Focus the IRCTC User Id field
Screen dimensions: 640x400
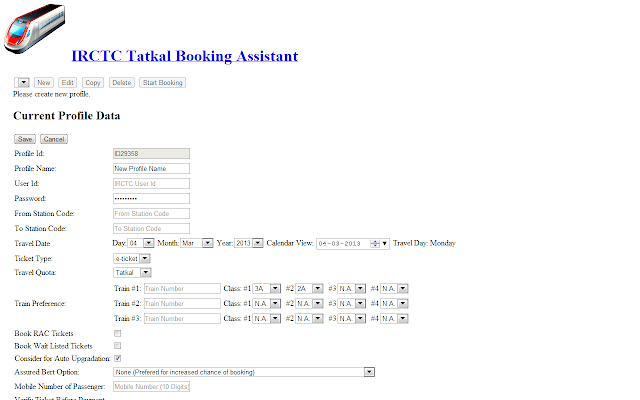pyautogui.click(x=151, y=184)
